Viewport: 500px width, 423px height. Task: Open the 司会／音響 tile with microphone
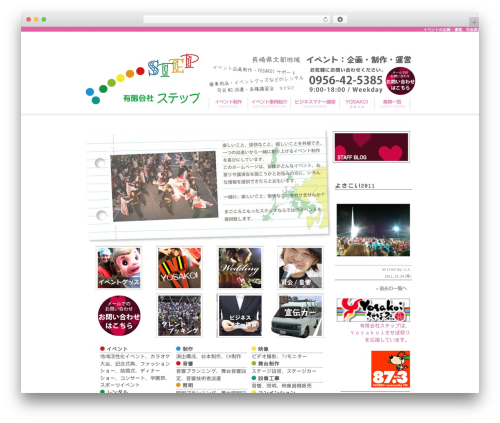tap(300, 268)
